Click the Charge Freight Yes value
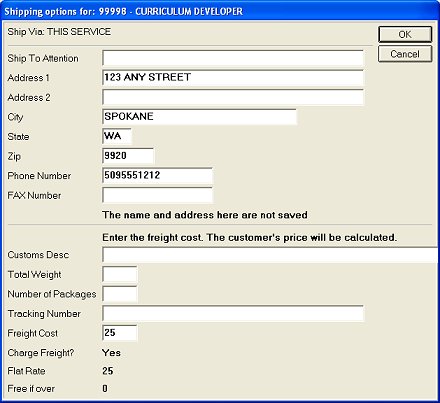The width and height of the screenshot is (440, 403). pyautogui.click(x=111, y=353)
